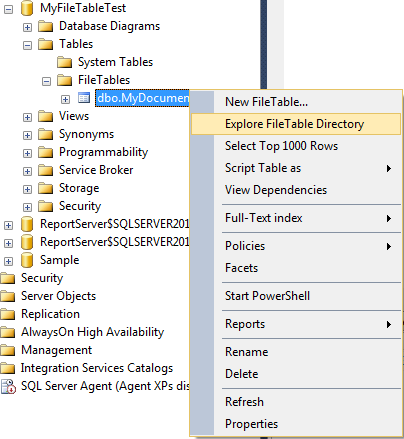Choose Start PowerShell

click(296, 296)
